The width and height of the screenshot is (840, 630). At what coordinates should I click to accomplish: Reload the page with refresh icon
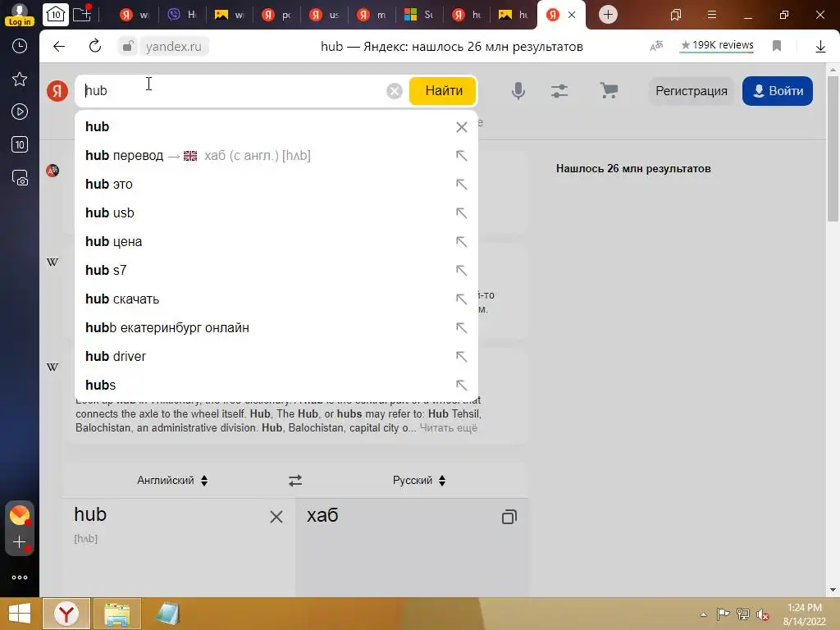[x=95, y=47]
